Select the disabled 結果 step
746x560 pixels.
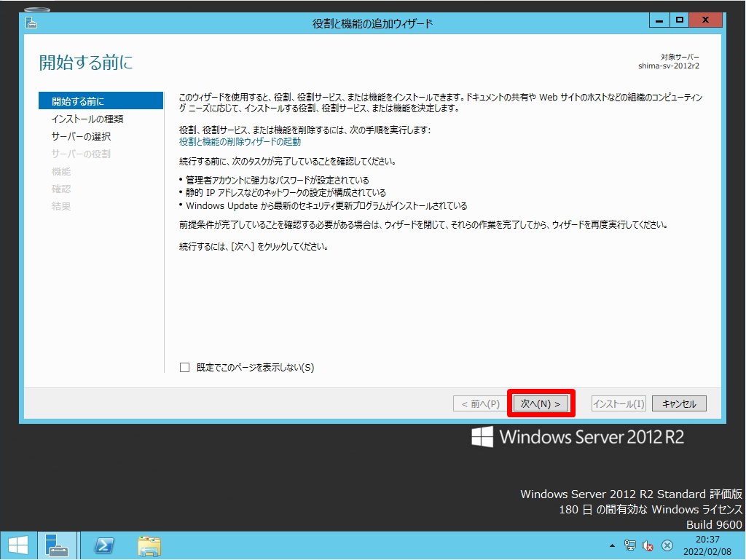(61, 206)
